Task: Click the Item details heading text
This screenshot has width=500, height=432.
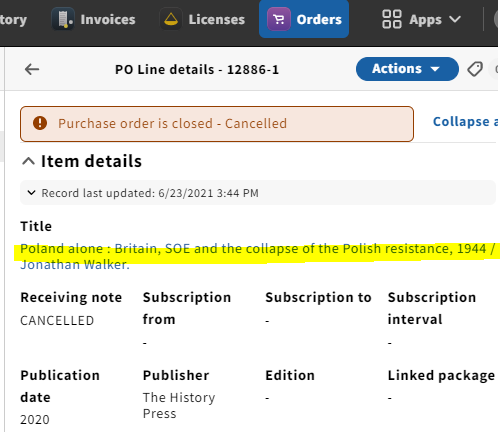Action: click(91, 161)
